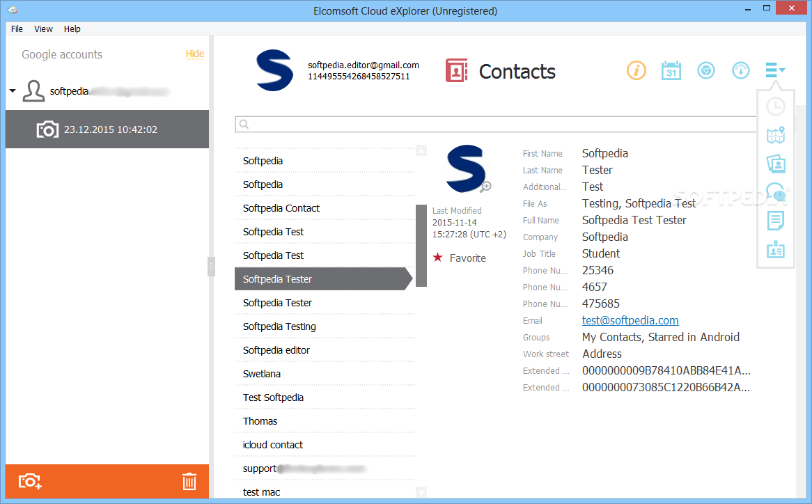Click the Work street value Address
Image resolution: width=812 pixels, height=504 pixels.
tap(602, 354)
